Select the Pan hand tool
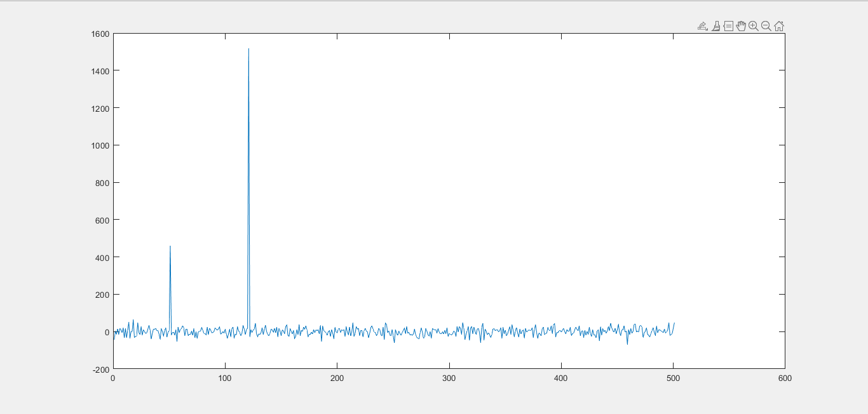The height and width of the screenshot is (414, 868). point(741,26)
